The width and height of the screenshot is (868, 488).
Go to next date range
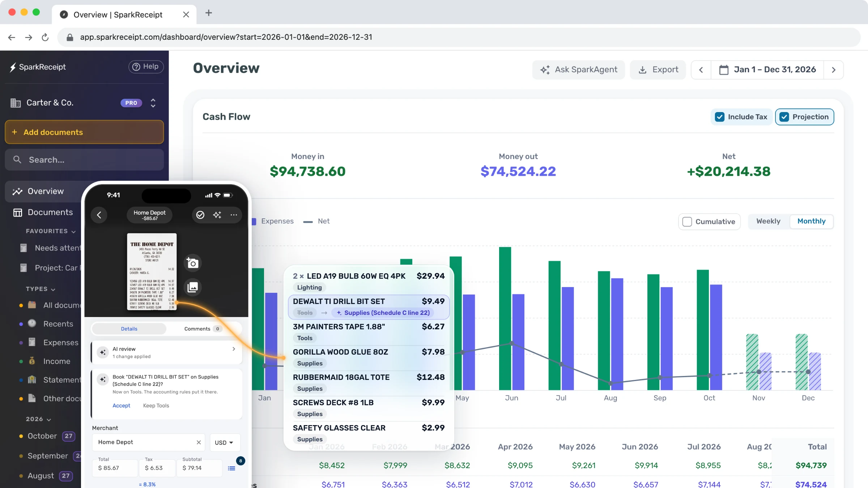[834, 70]
